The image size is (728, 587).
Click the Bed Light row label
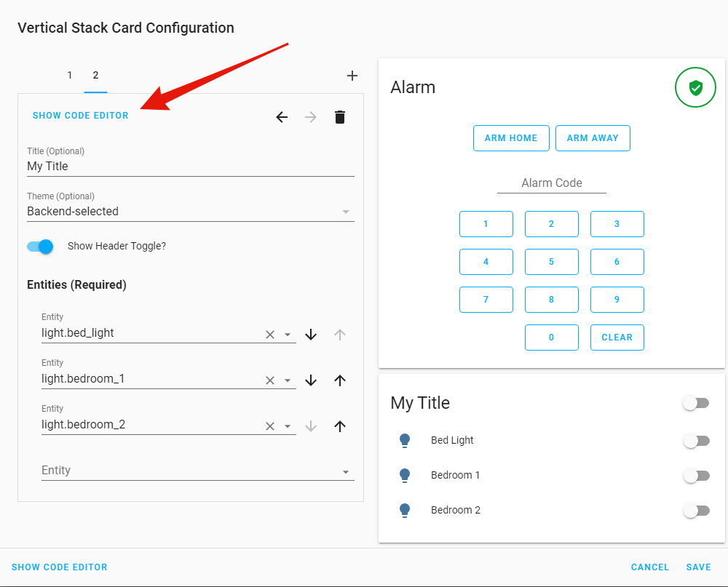pyautogui.click(x=452, y=440)
